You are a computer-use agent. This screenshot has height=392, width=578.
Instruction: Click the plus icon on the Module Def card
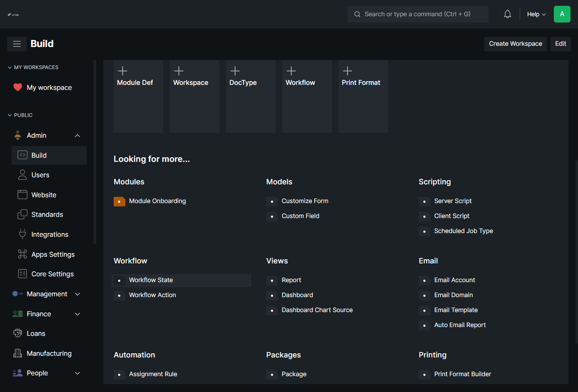point(122,71)
